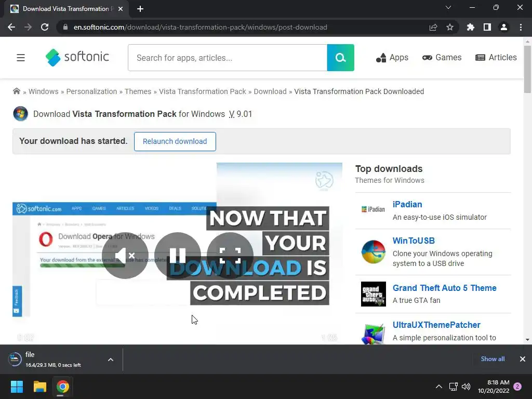Click Show all downloads
Image resolution: width=532 pixels, height=399 pixels.
pos(493,359)
